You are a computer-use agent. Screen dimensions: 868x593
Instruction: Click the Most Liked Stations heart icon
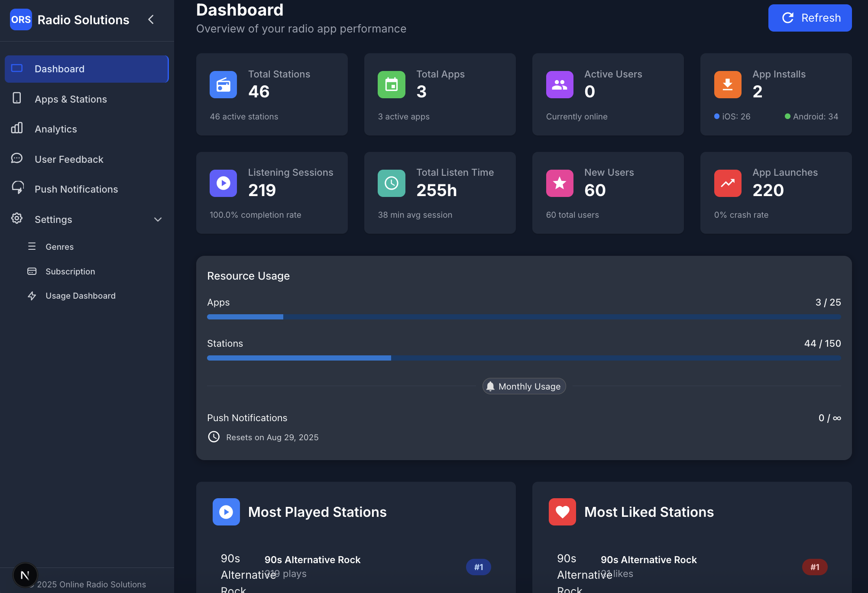(562, 512)
